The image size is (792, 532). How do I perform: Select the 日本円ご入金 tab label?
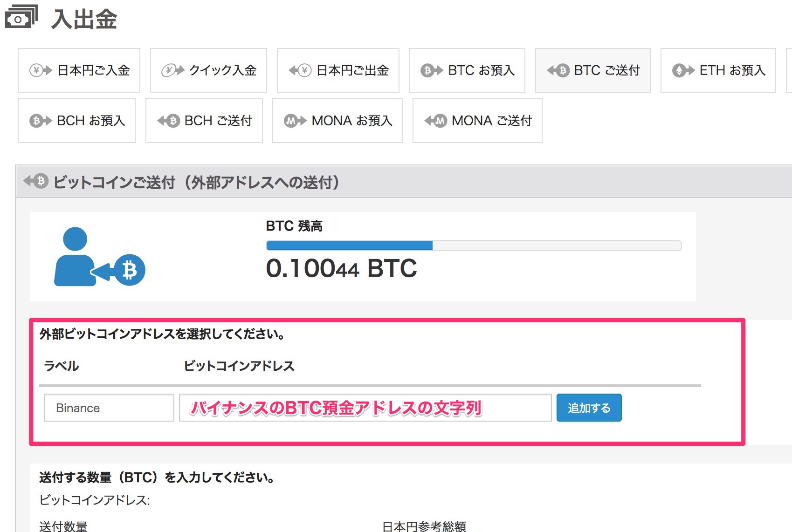[93, 70]
